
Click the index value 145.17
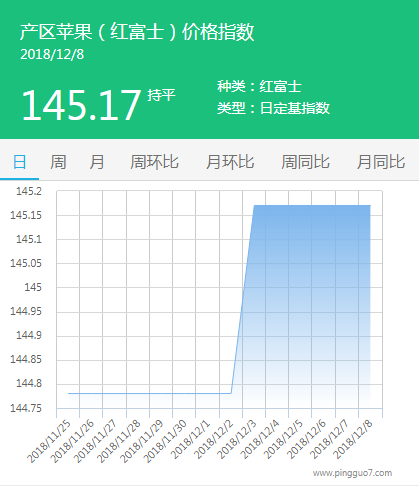[81, 105]
